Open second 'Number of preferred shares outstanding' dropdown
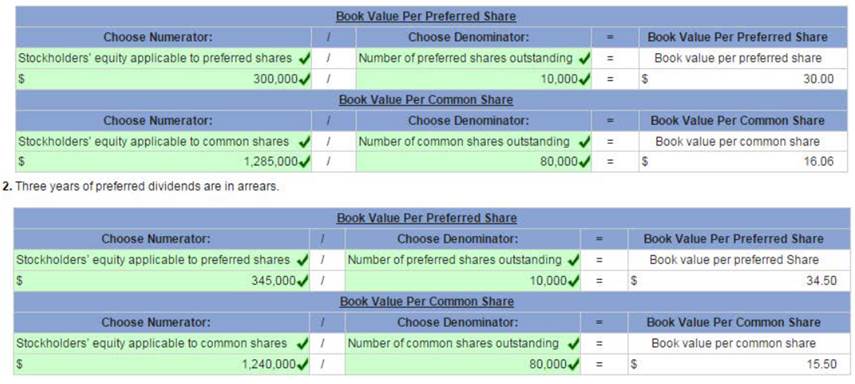This screenshot has width=855, height=384. point(463,260)
